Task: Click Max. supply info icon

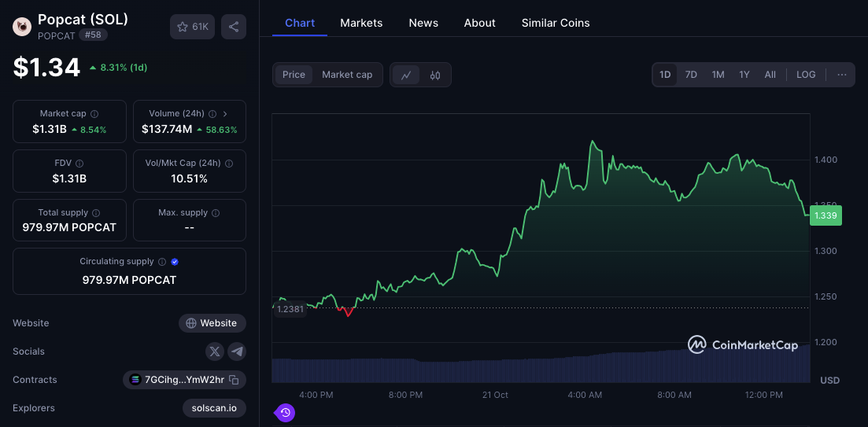Action: [x=216, y=212]
